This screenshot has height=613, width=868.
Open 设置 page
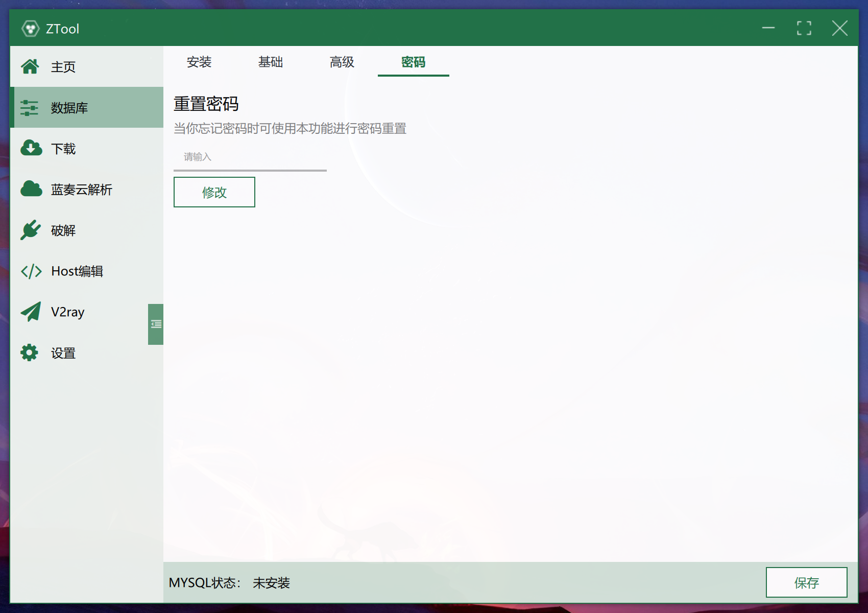coord(87,352)
